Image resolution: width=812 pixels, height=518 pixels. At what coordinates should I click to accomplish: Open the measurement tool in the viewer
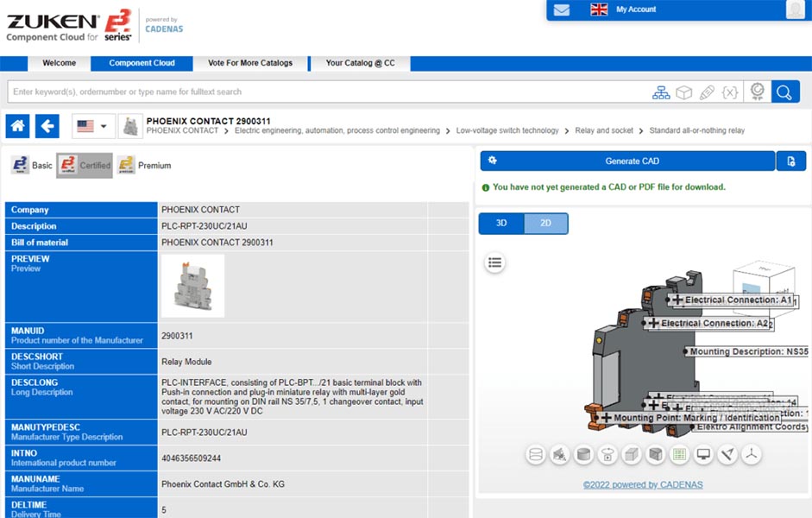727,455
